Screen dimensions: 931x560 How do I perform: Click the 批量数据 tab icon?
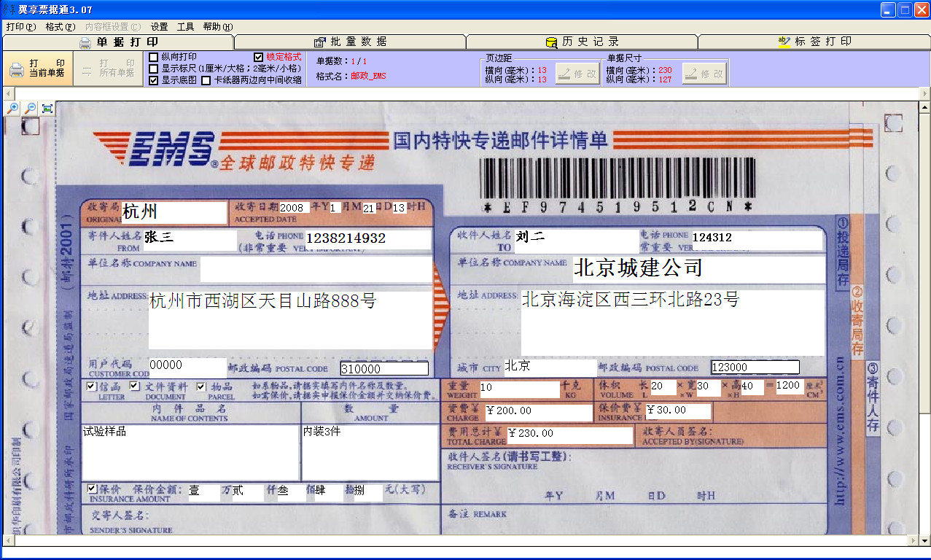point(319,42)
